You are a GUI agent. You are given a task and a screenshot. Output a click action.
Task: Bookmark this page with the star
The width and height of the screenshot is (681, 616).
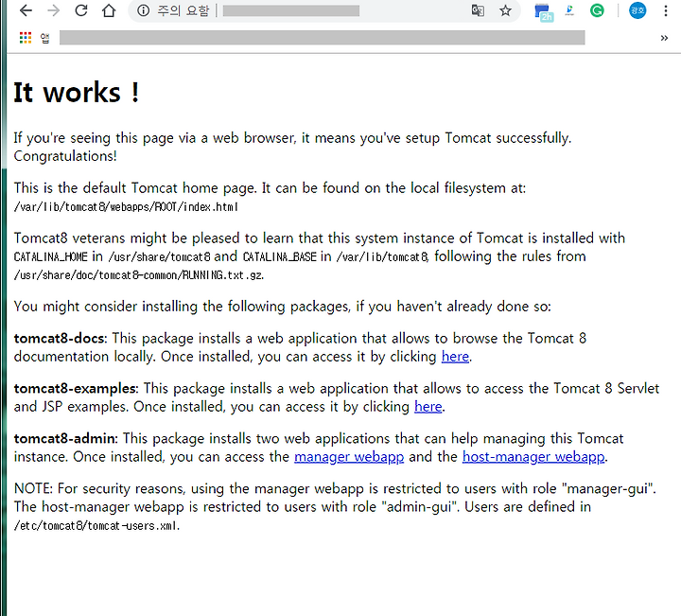pyautogui.click(x=505, y=10)
